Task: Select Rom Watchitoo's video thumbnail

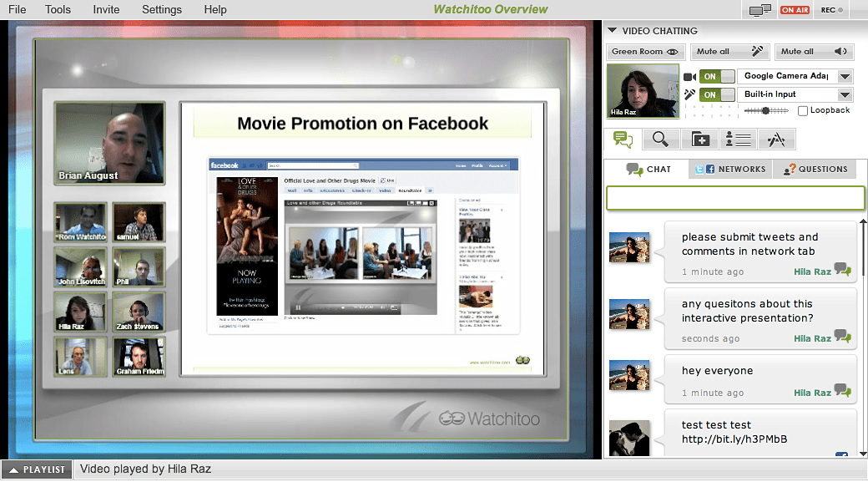Action: tap(81, 221)
